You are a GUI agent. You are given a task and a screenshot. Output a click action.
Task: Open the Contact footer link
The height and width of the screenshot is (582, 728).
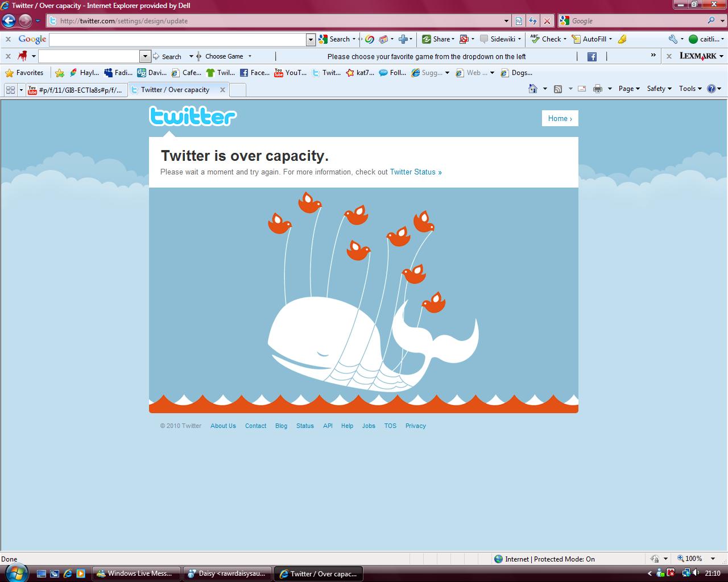255,426
